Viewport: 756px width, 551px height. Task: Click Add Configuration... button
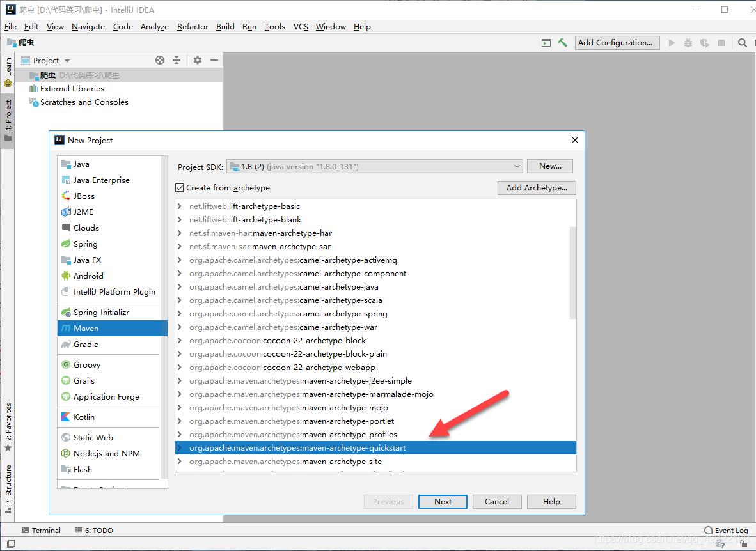617,42
